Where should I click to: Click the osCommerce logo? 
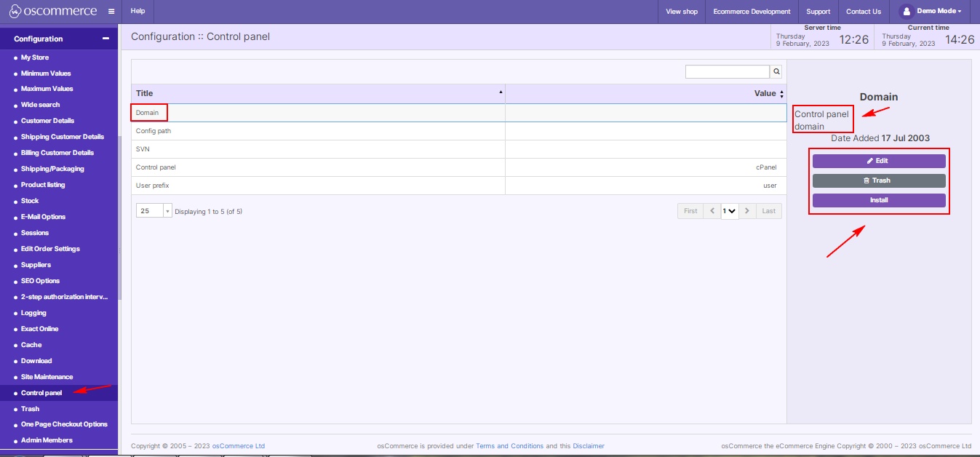(x=52, y=12)
